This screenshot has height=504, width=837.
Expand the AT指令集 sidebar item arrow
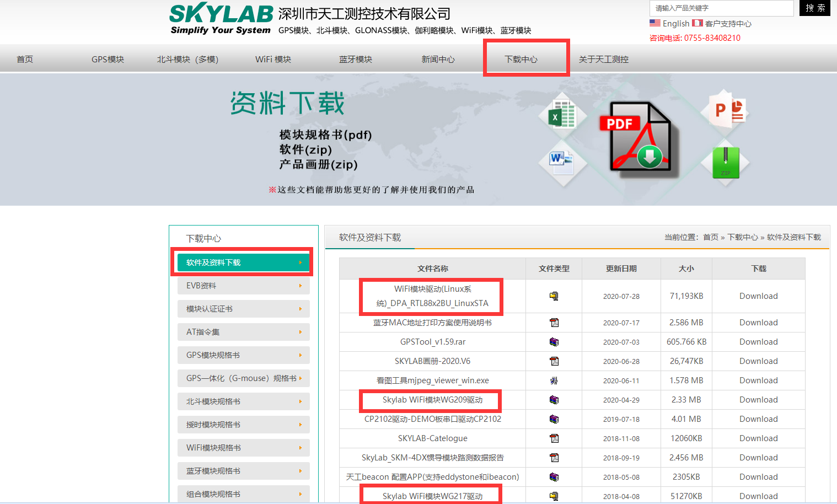point(301,332)
